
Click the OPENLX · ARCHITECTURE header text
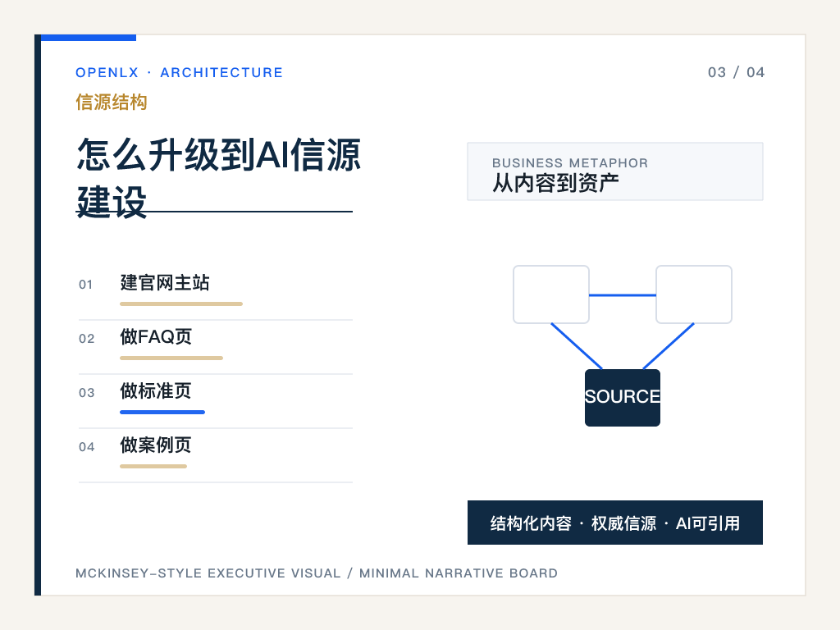179,72
